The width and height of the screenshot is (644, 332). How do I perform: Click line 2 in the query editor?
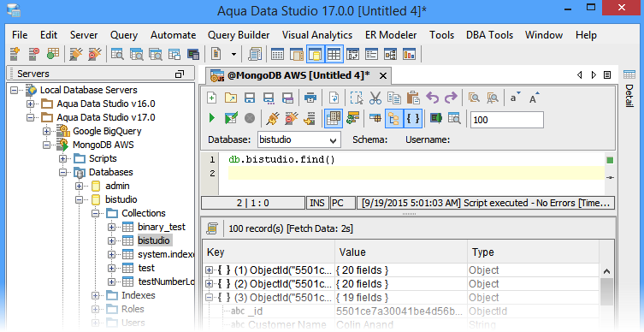click(x=416, y=173)
